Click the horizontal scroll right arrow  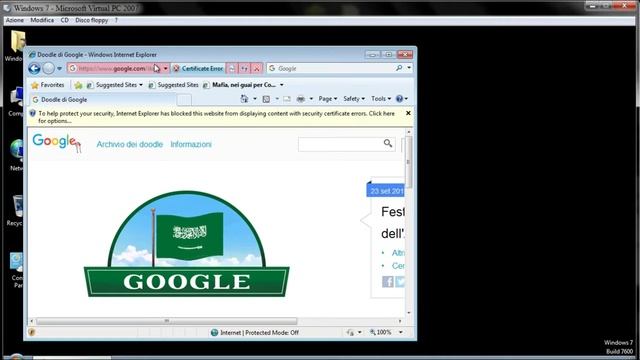coord(400,321)
